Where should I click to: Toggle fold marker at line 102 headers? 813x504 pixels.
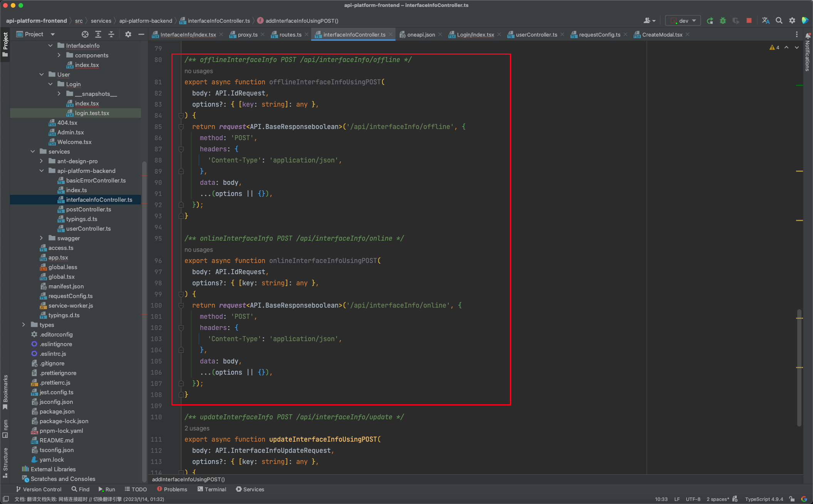tap(181, 328)
